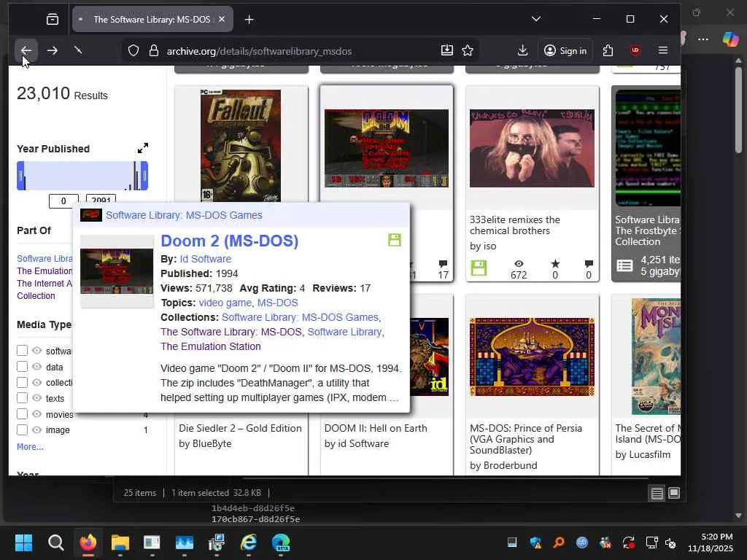Bookmark this page with the star icon
Viewport: 747px width, 560px height.
468,50
